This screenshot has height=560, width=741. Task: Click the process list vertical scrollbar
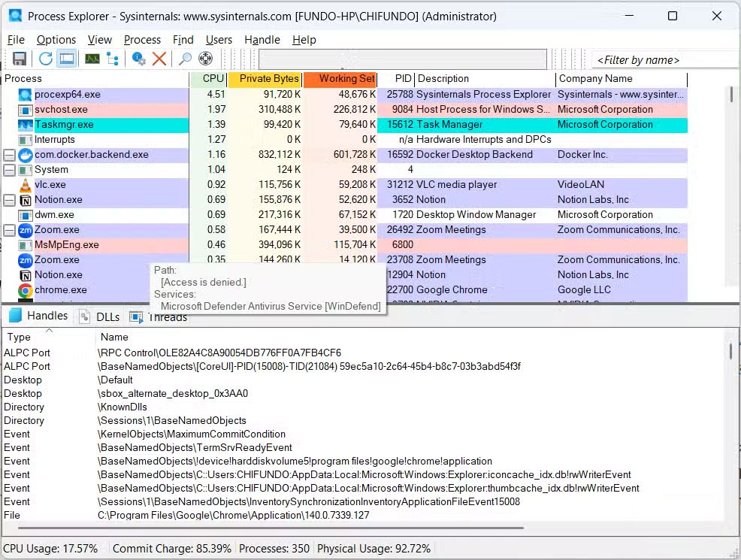[x=731, y=95]
